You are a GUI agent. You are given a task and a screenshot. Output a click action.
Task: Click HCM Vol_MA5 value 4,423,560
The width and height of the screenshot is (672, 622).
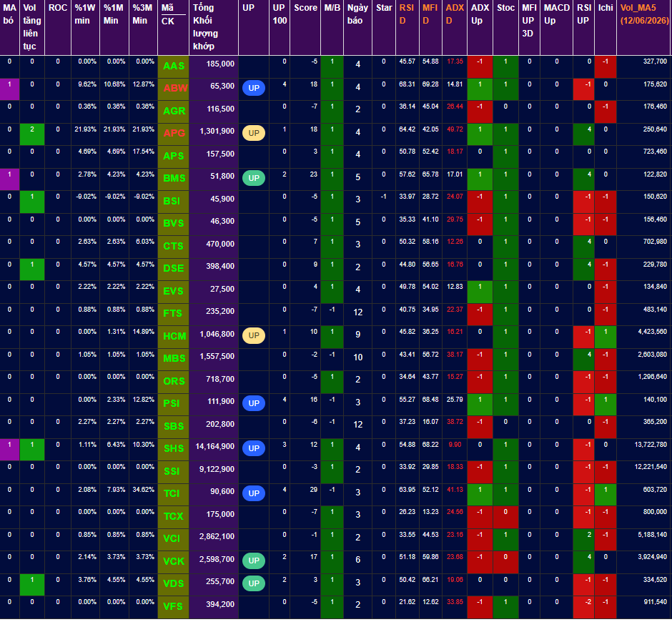pos(652,332)
